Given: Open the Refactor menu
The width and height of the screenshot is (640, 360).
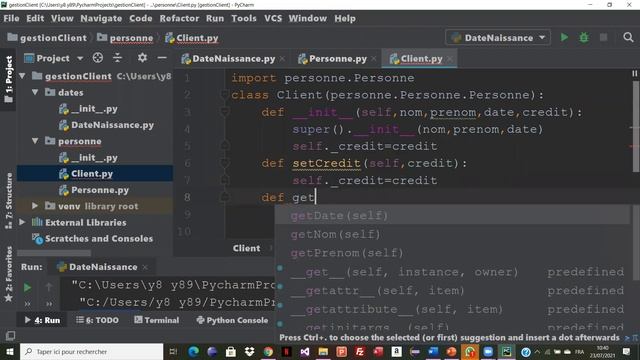Looking at the screenshot, I should (179, 18).
